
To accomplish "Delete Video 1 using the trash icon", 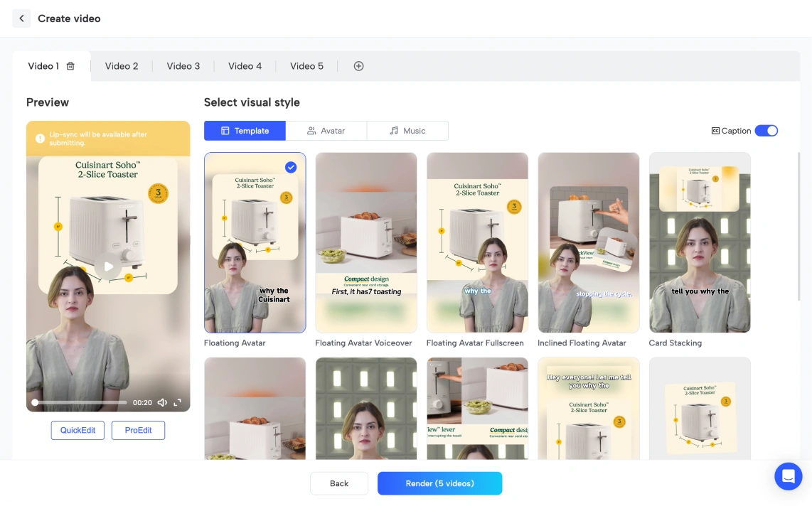I will 70,66.
